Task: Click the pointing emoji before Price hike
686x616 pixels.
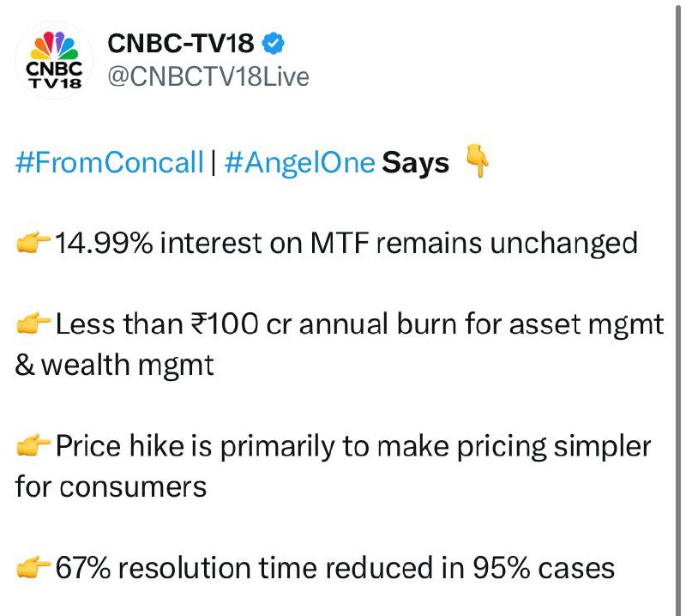Action: click(33, 446)
